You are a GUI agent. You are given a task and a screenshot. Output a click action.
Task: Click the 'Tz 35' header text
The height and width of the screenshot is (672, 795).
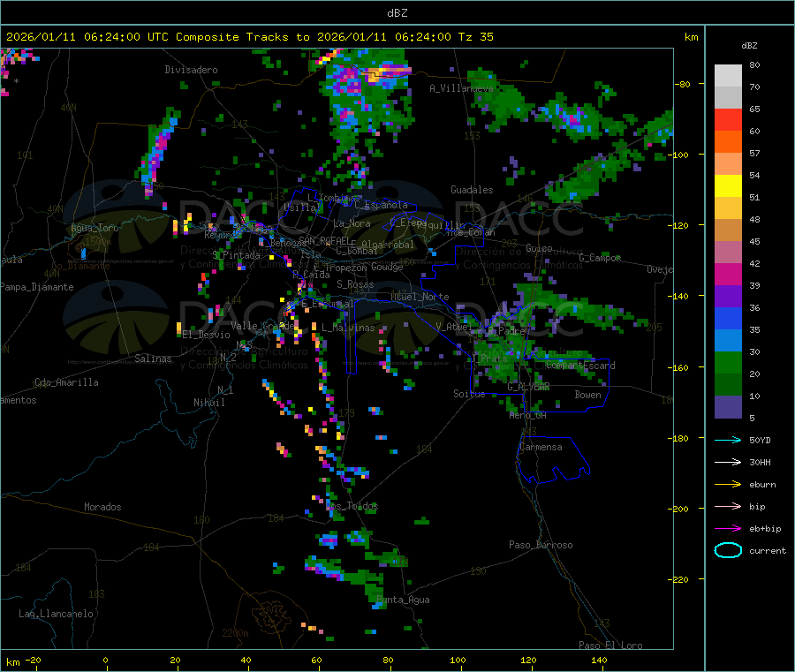point(475,37)
